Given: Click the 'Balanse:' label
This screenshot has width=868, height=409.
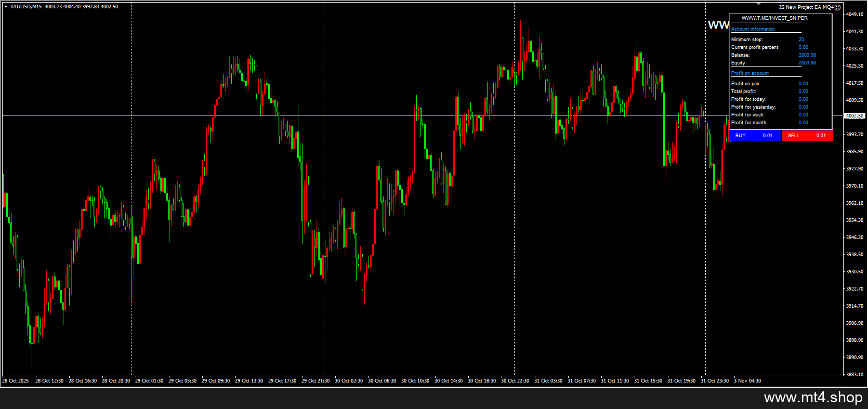Looking at the screenshot, I should 740,55.
